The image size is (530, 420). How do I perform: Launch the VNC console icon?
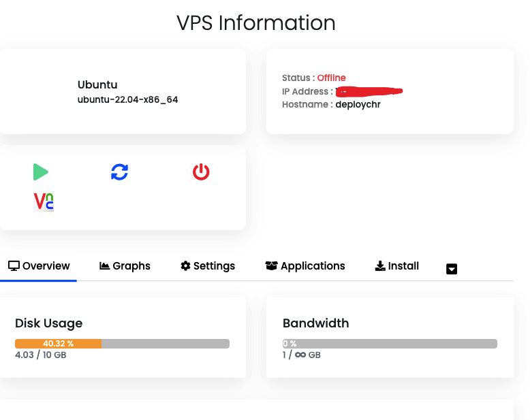tap(44, 201)
